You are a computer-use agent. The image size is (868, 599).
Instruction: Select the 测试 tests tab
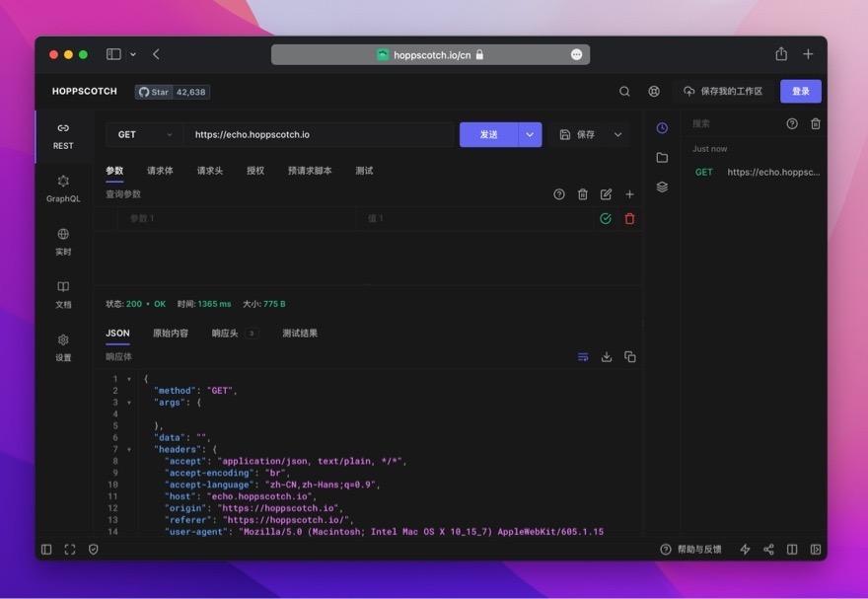[x=364, y=171]
